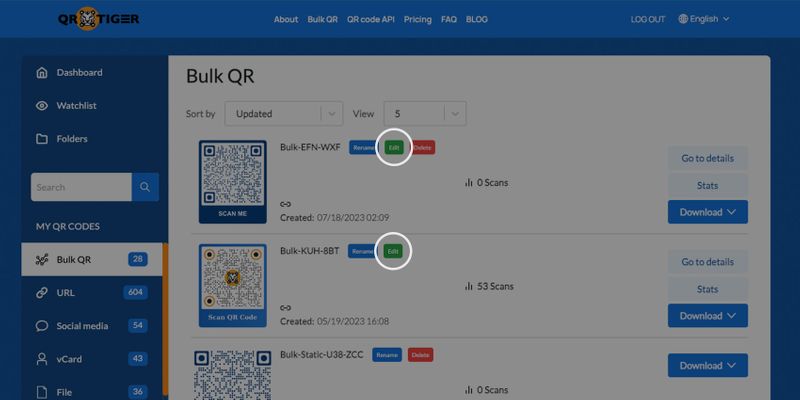Open Download dropdown for Bulk-EFN-WXF
This screenshot has height=400, width=800.
point(708,212)
